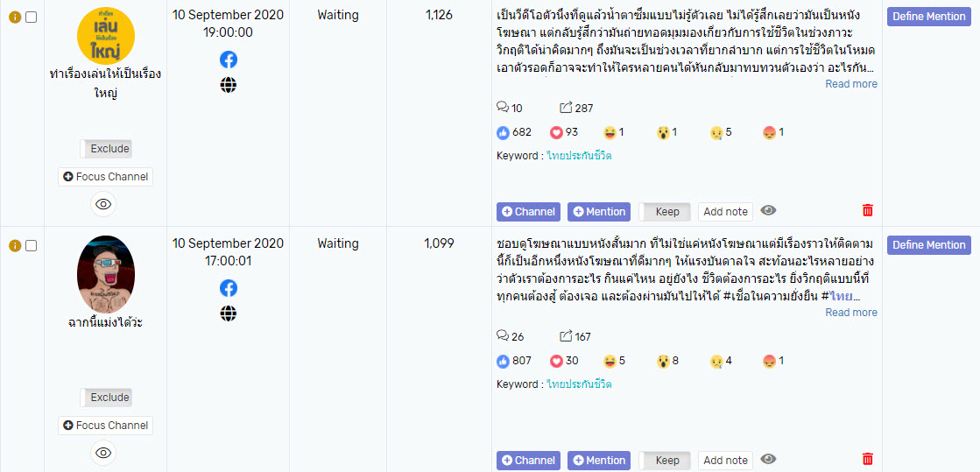Click the share count icon showing 287
Screen dimensions: 980x472
566,108
